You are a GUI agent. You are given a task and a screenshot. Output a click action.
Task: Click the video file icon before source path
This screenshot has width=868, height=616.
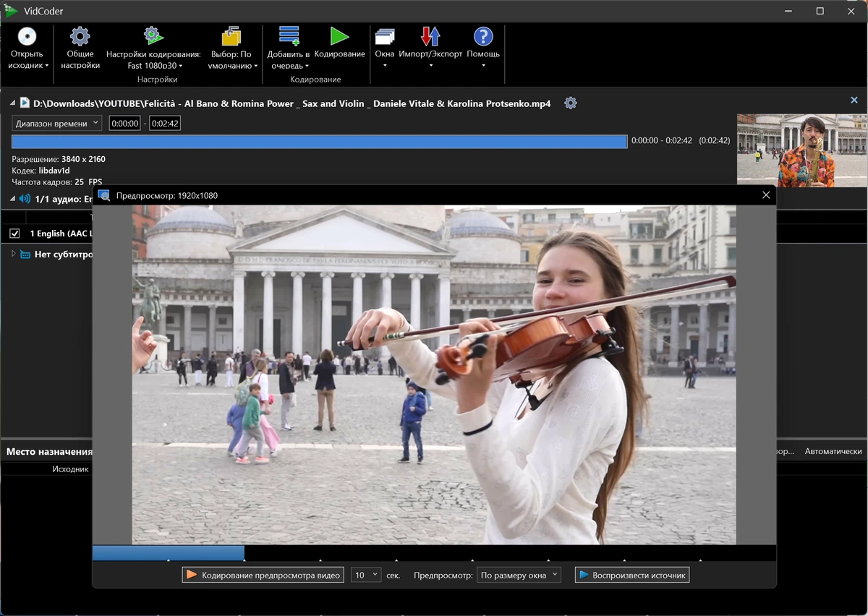pos(25,103)
